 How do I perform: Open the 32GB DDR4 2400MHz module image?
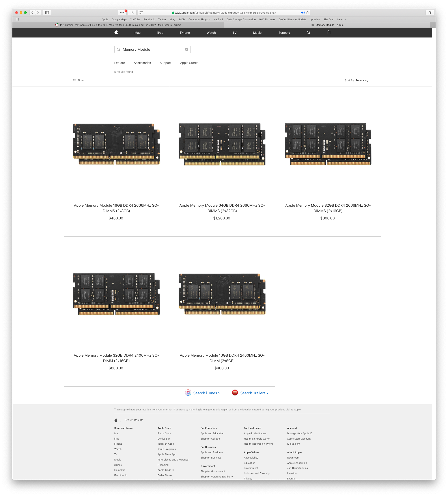pyautogui.click(x=116, y=294)
